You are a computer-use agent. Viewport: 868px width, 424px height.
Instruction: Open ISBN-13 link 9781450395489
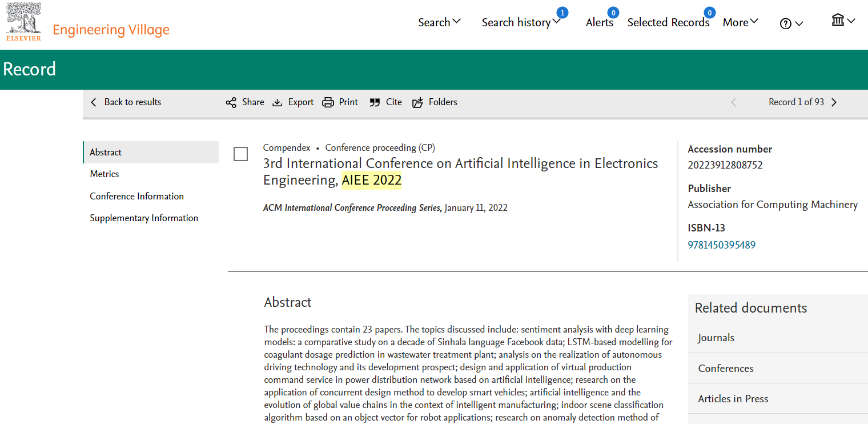(722, 245)
